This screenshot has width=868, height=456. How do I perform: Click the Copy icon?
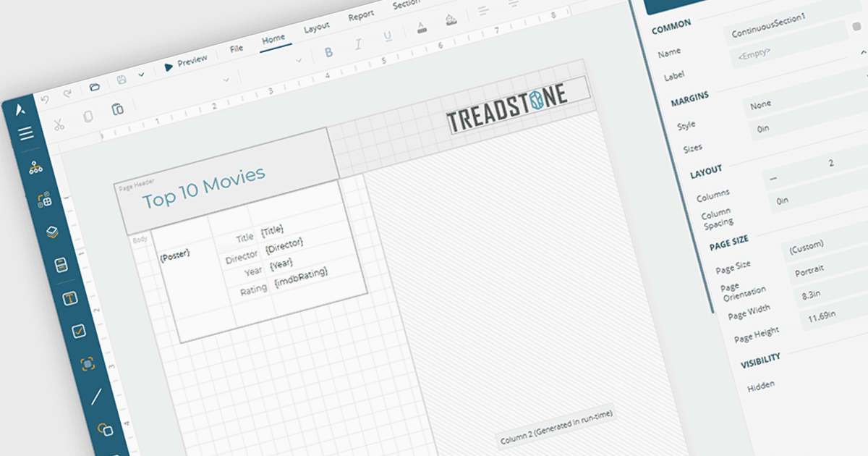[88, 116]
